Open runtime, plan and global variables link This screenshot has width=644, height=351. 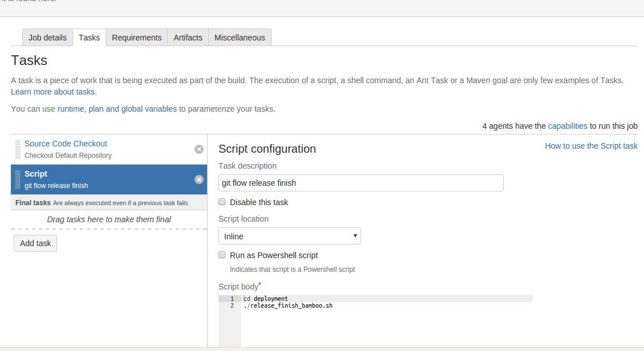117,109
